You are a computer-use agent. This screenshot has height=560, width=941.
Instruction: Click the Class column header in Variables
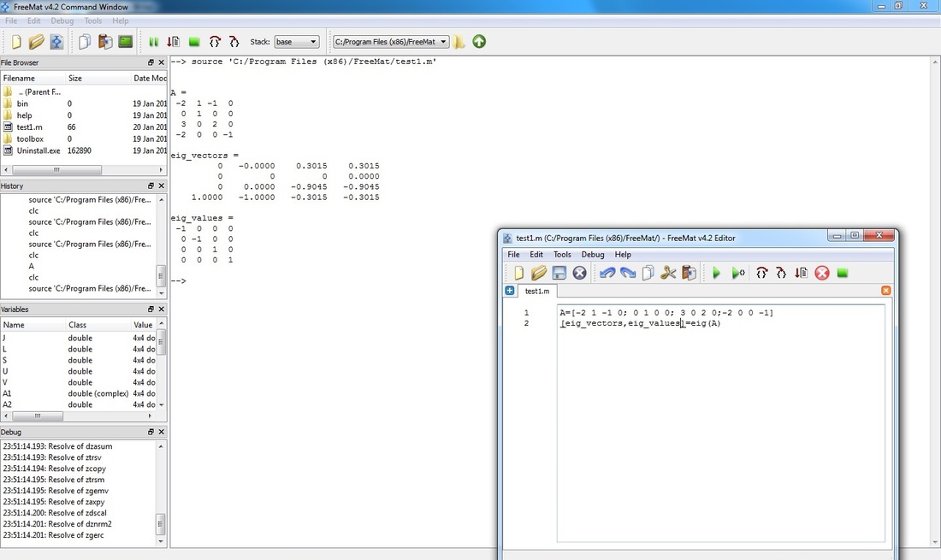pyautogui.click(x=78, y=325)
